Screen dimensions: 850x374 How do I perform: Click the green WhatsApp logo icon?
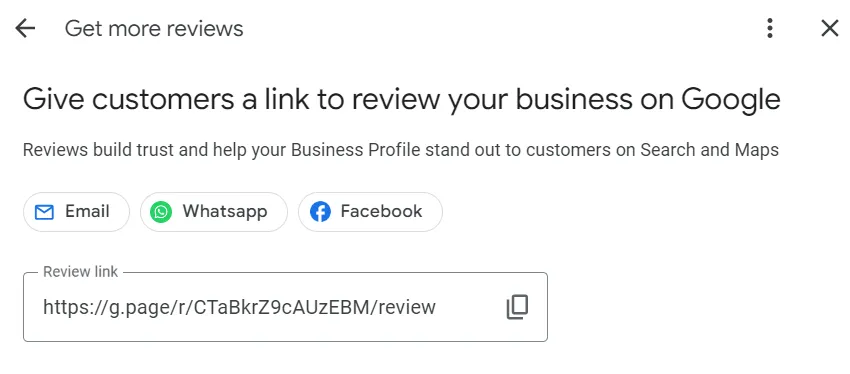[x=161, y=212]
